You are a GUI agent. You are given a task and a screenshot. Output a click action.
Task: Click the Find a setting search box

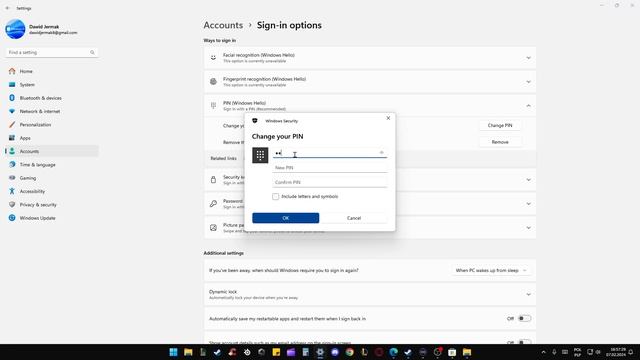click(51, 53)
